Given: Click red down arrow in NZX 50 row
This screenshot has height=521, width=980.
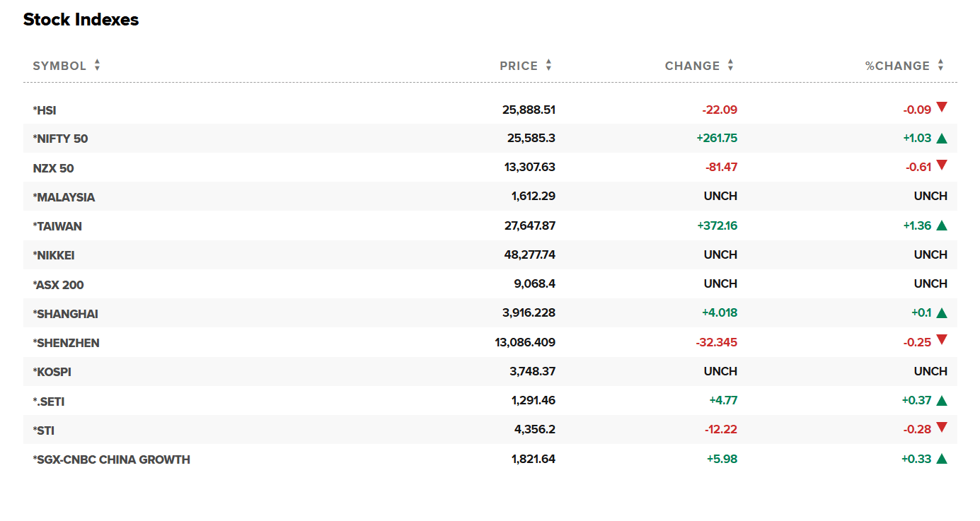Looking at the screenshot, I should pos(941,165).
